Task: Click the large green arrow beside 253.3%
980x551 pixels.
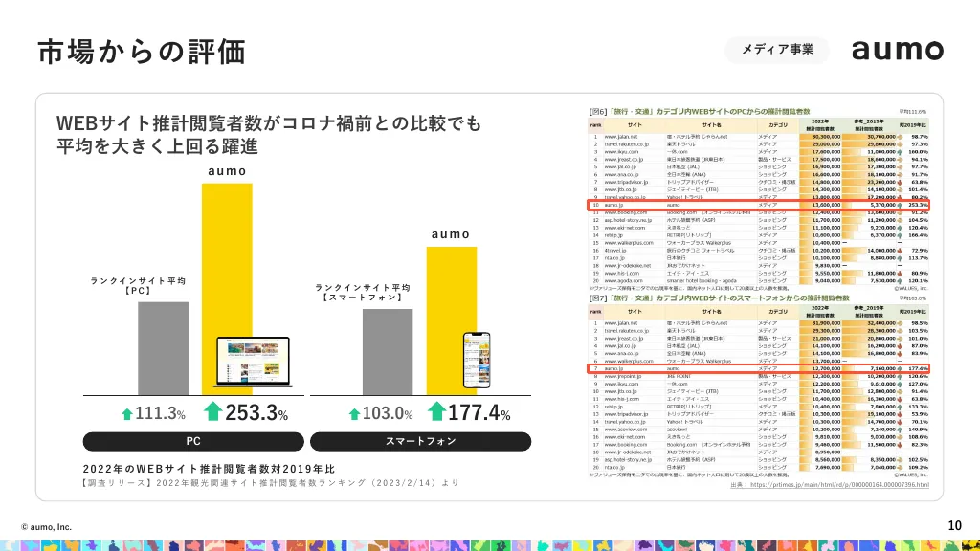Action: [x=213, y=411]
